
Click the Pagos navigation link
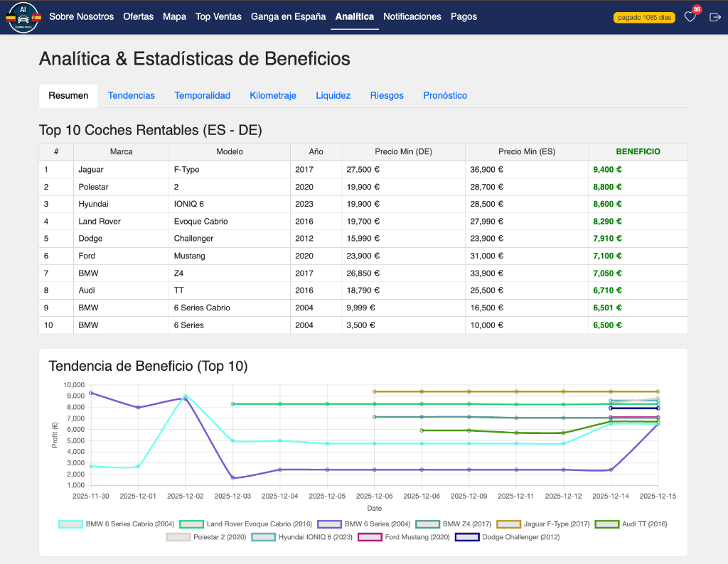click(464, 16)
